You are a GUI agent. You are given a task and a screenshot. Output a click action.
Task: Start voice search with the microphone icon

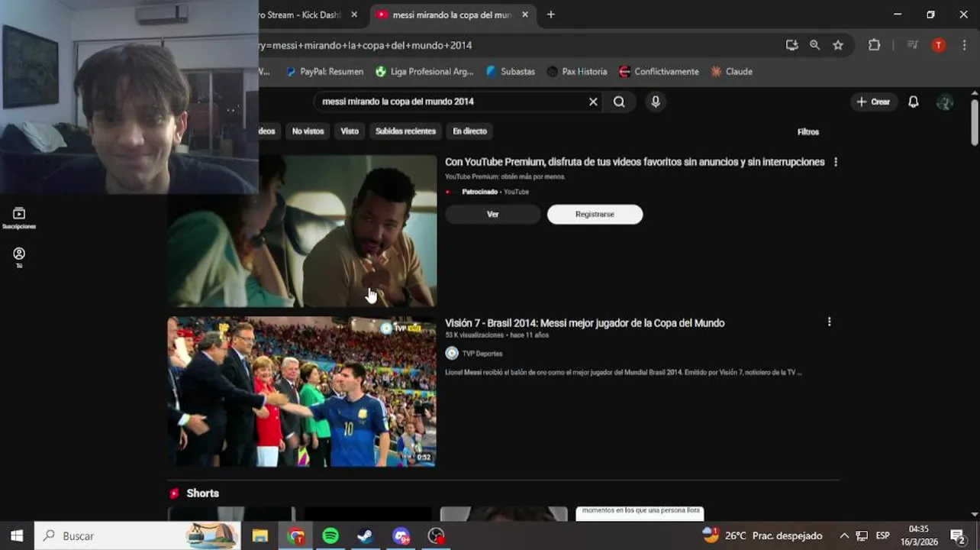tap(655, 102)
